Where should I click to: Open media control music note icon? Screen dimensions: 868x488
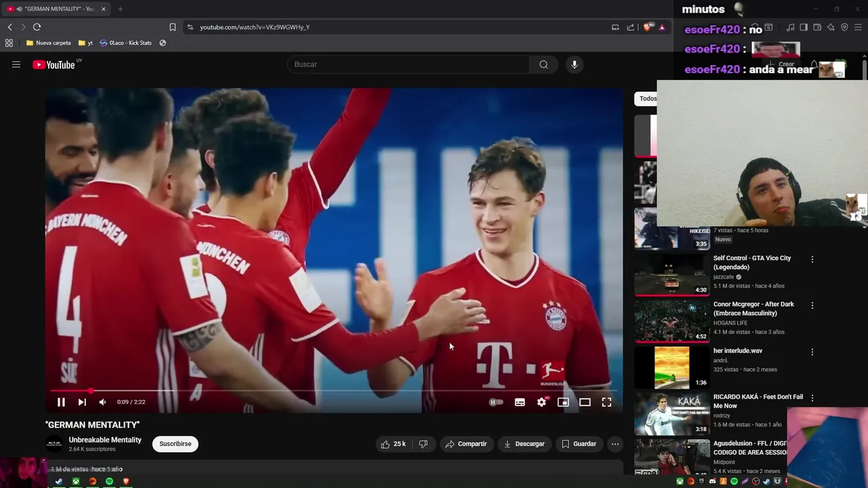tap(790, 27)
